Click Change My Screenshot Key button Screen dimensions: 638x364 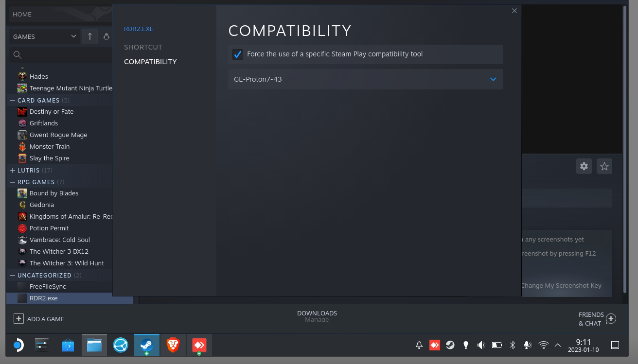[561, 286]
